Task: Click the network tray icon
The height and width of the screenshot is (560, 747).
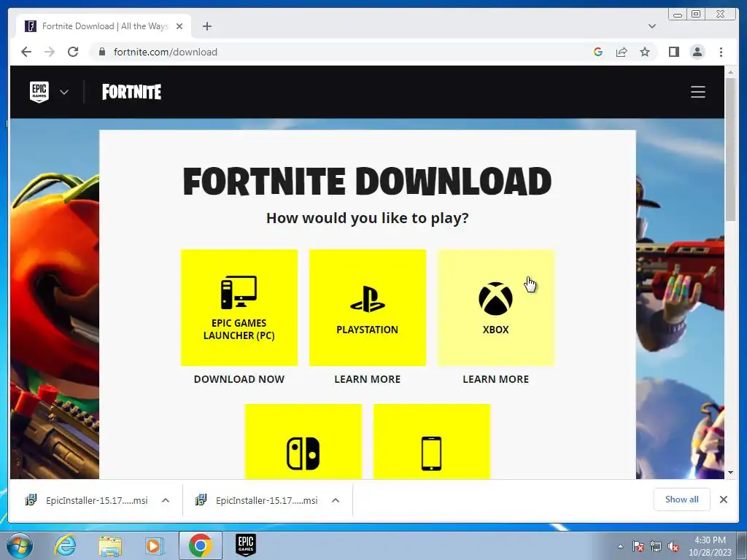Action: (x=656, y=546)
